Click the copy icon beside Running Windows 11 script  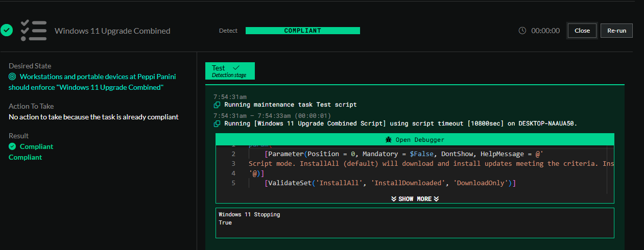(x=217, y=123)
